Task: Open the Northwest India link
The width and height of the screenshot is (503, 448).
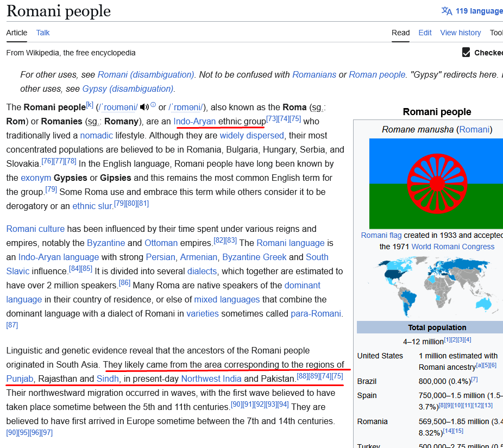Action: 211,378
